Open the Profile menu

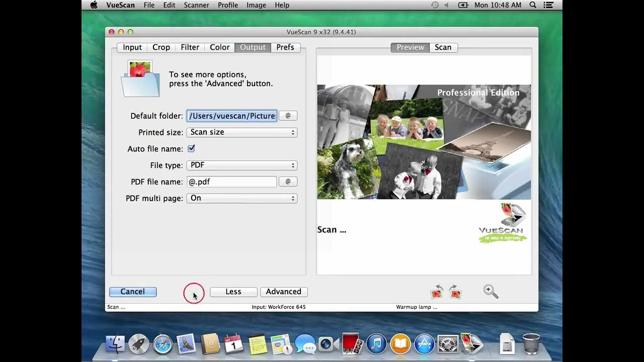228,5
